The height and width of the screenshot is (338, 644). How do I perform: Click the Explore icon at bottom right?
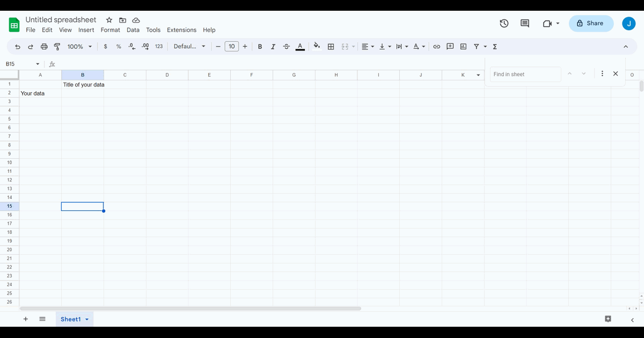[x=608, y=319]
